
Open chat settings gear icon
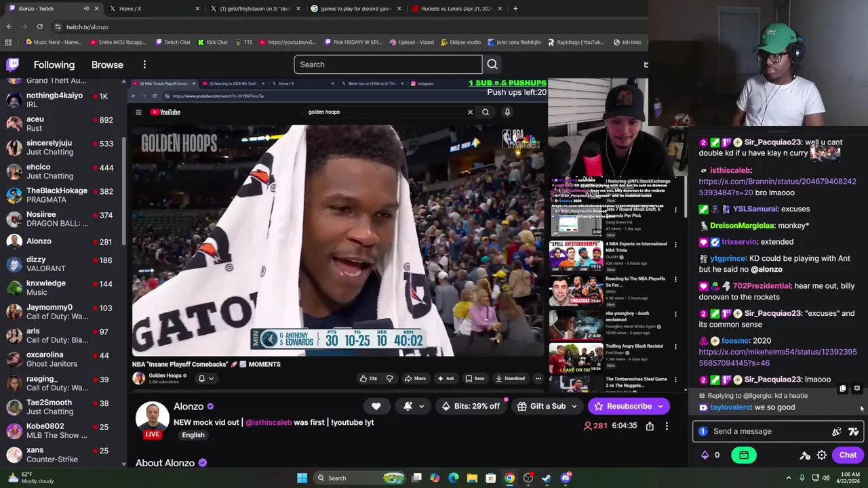822,455
